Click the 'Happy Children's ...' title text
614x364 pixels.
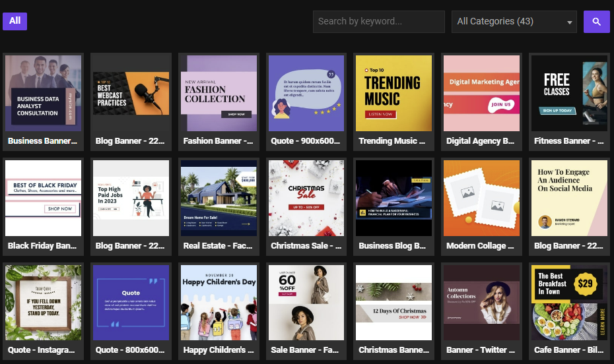(x=219, y=350)
